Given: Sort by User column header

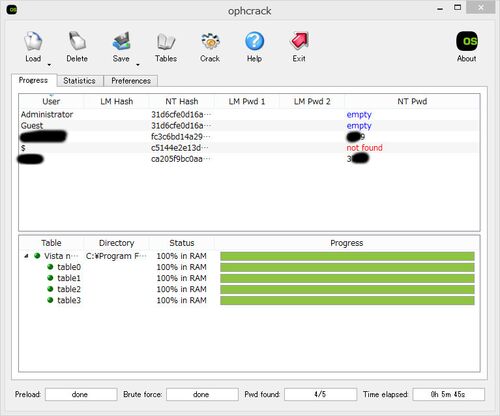Looking at the screenshot, I should pos(51,101).
